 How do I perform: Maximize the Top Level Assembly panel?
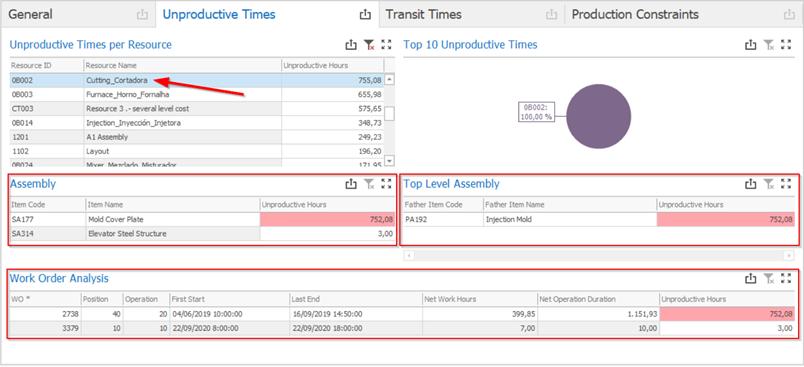click(x=786, y=184)
